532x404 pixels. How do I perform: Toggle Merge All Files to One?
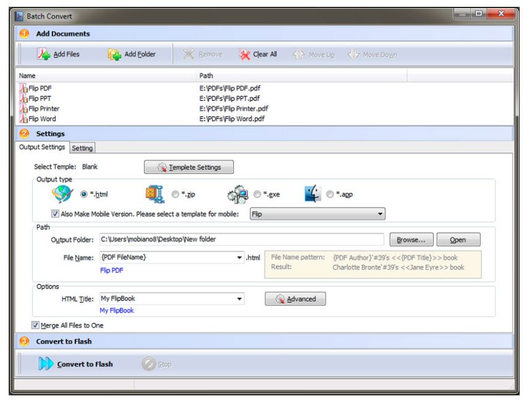[x=35, y=326]
